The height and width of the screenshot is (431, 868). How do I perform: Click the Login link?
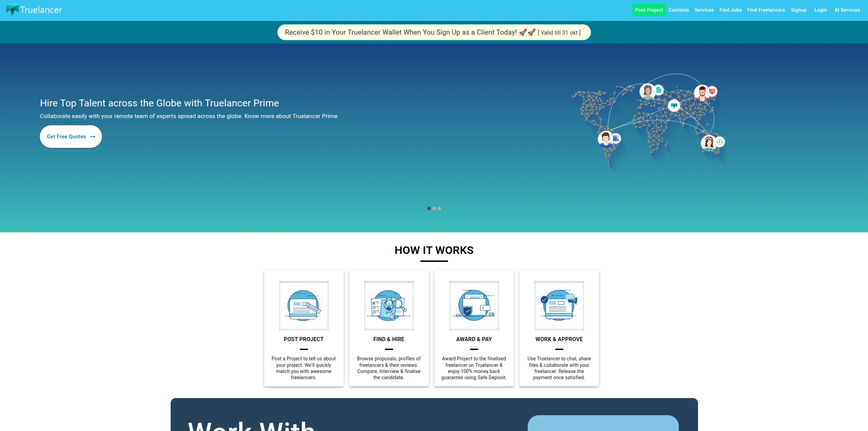tap(820, 10)
